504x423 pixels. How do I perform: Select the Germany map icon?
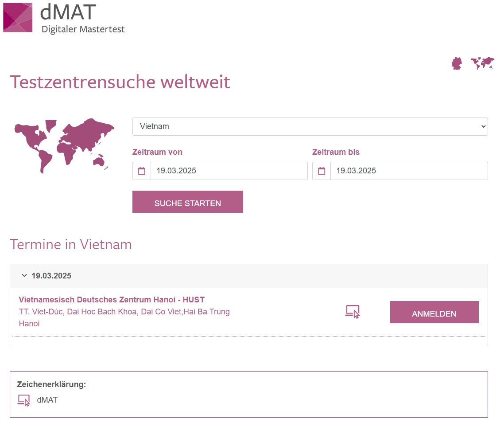click(x=457, y=63)
